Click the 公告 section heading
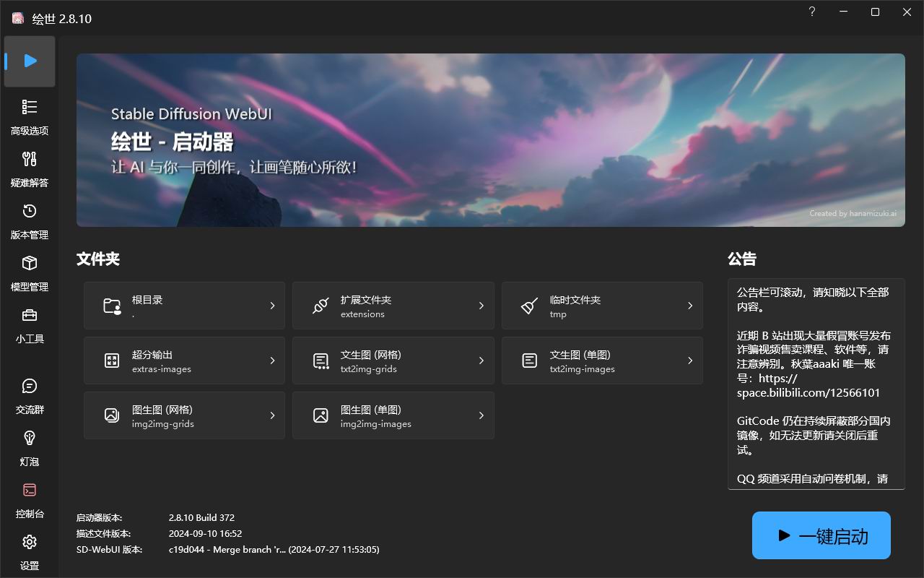 tap(742, 259)
